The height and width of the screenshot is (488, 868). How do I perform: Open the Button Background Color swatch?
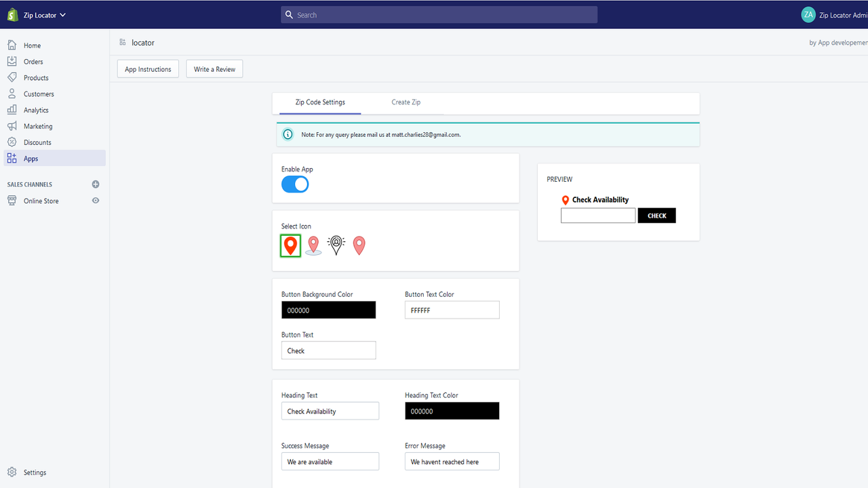pyautogui.click(x=328, y=310)
